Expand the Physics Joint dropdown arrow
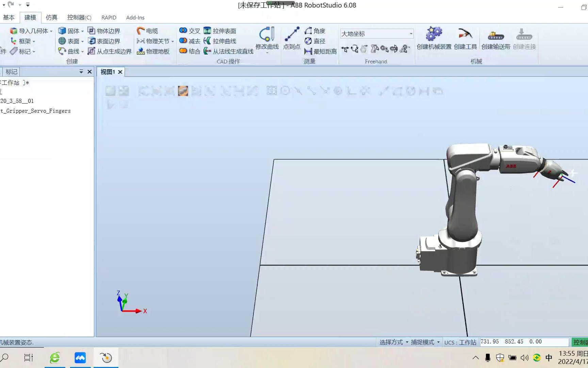This screenshot has height=368, width=588. tap(173, 42)
